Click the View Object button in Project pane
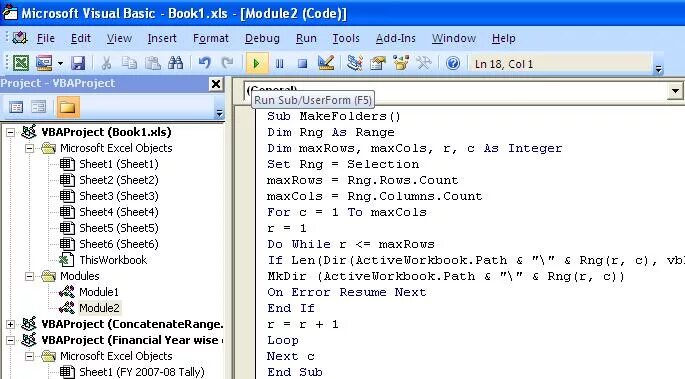This screenshot has width=685, height=379. (x=39, y=107)
